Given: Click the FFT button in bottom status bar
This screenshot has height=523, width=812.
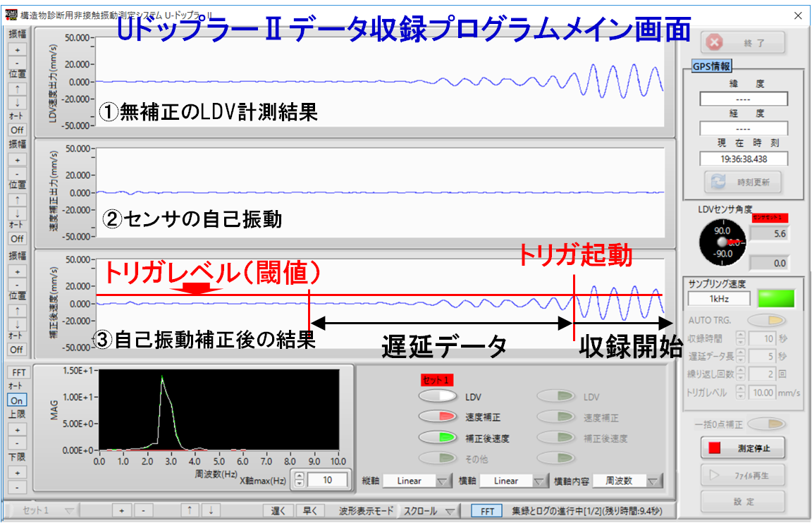Looking at the screenshot, I should [487, 511].
